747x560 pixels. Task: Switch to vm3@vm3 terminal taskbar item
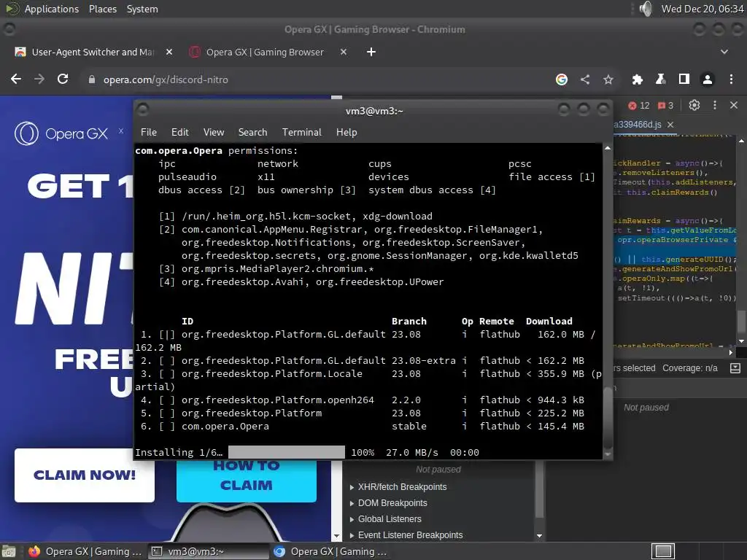pyautogui.click(x=209, y=551)
